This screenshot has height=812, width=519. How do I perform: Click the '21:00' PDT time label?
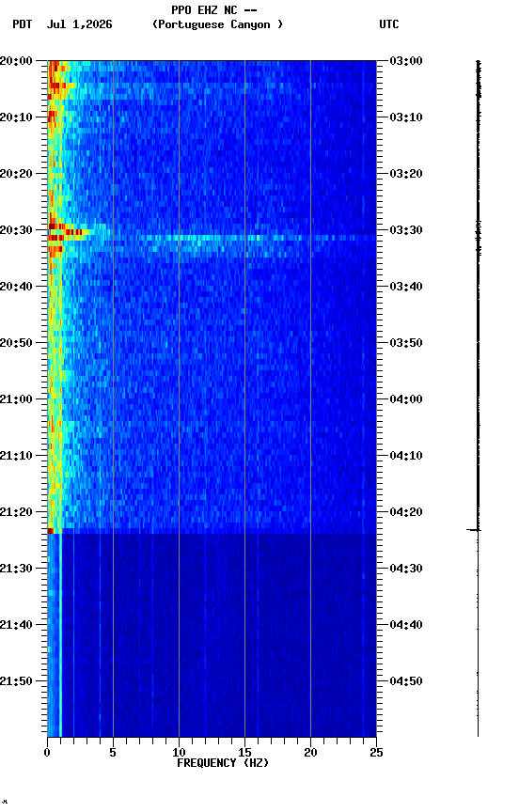point(16,399)
